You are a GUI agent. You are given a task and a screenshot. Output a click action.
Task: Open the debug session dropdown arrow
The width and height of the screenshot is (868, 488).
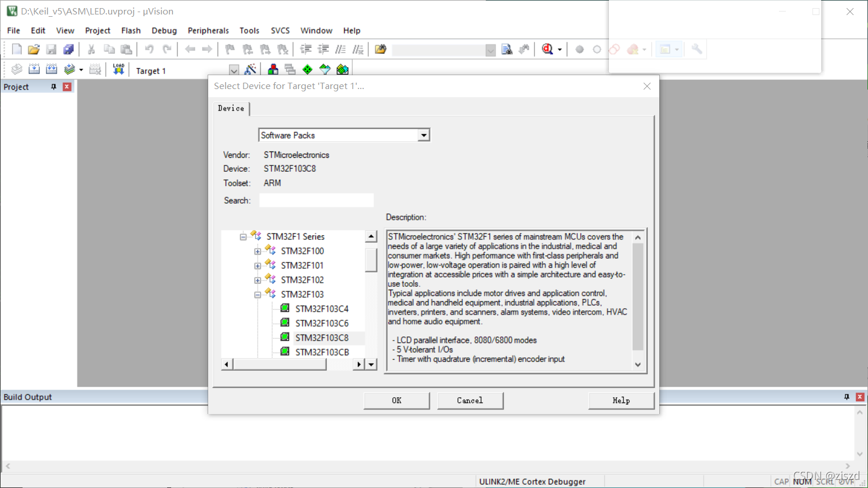[x=560, y=50]
